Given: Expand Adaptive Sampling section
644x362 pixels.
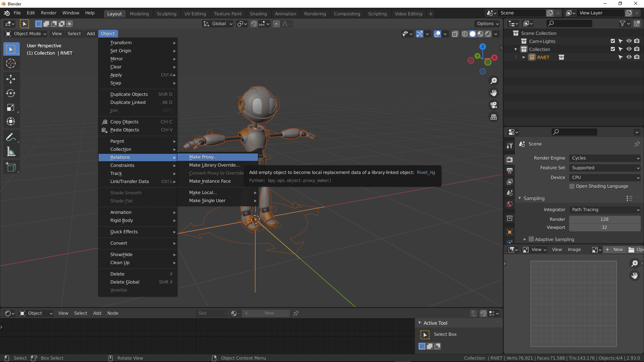Looking at the screenshot, I should tap(525, 239).
